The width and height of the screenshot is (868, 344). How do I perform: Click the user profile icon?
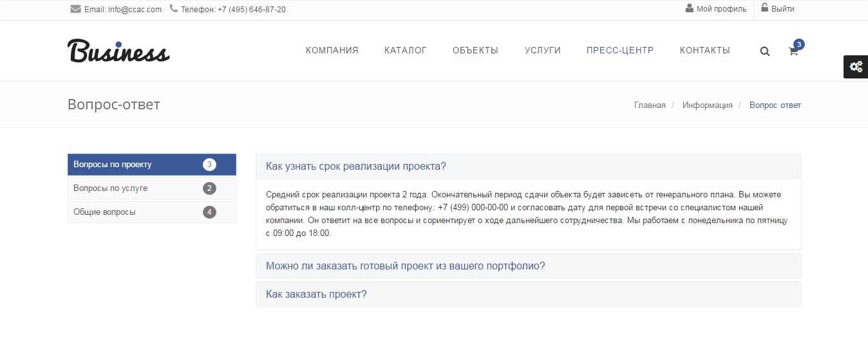690,8
